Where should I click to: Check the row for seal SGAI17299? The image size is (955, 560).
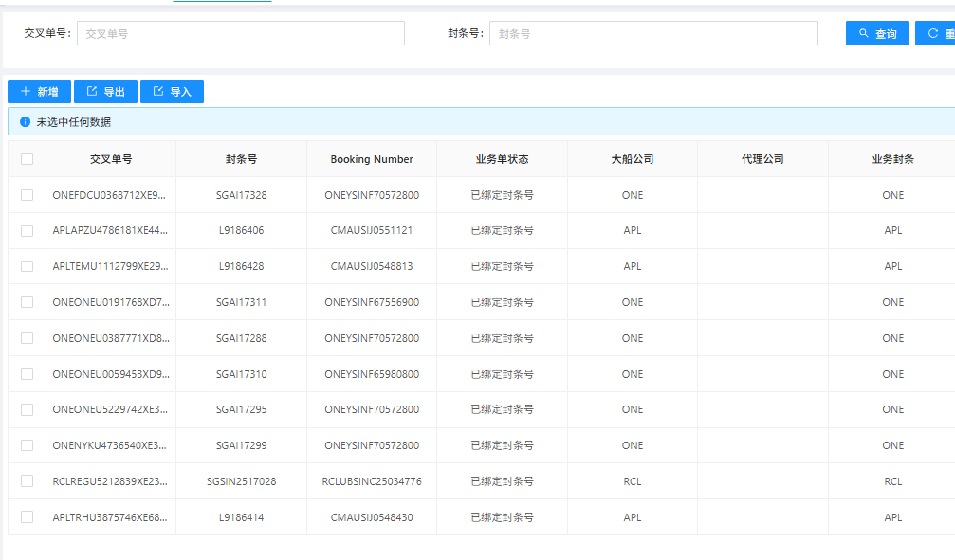click(x=27, y=445)
